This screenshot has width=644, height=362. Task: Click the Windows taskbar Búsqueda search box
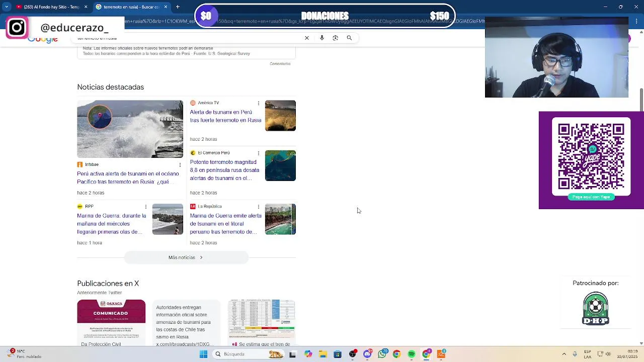click(x=249, y=354)
